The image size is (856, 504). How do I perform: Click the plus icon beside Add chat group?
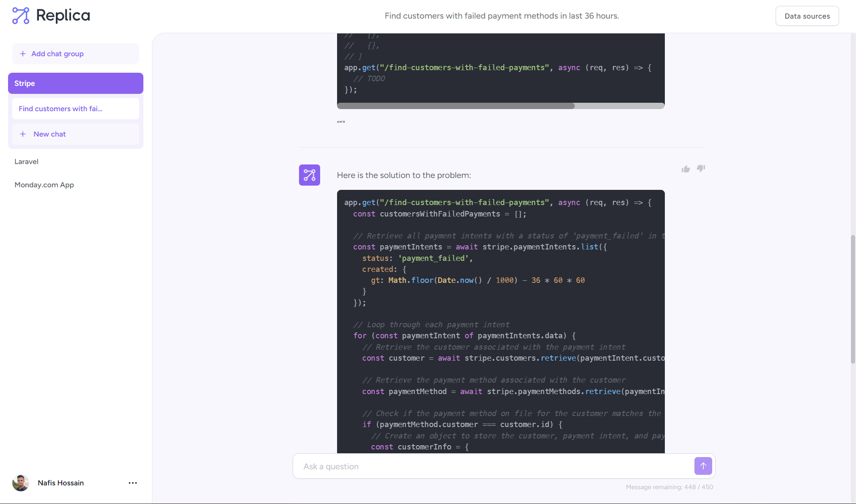coord(23,54)
